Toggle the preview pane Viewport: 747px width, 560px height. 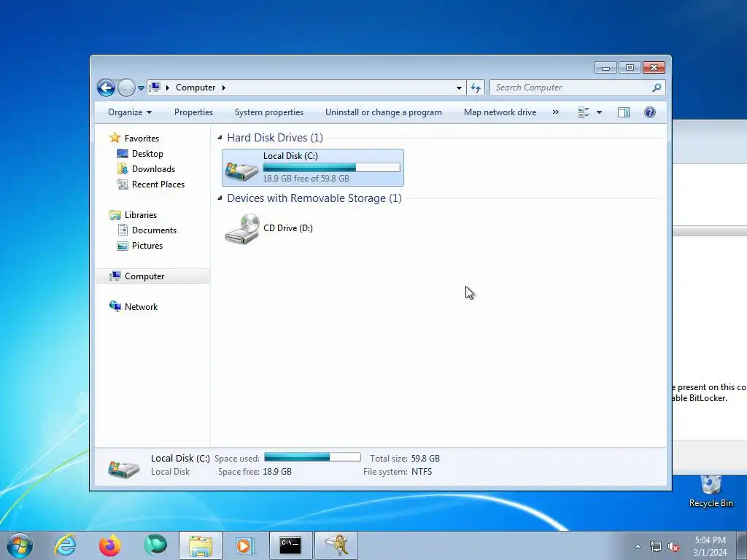(624, 112)
